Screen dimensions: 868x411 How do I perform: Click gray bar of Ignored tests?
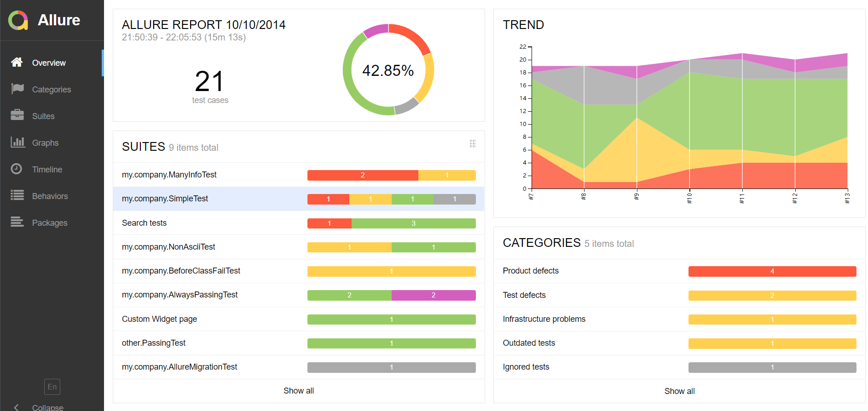[772, 367]
